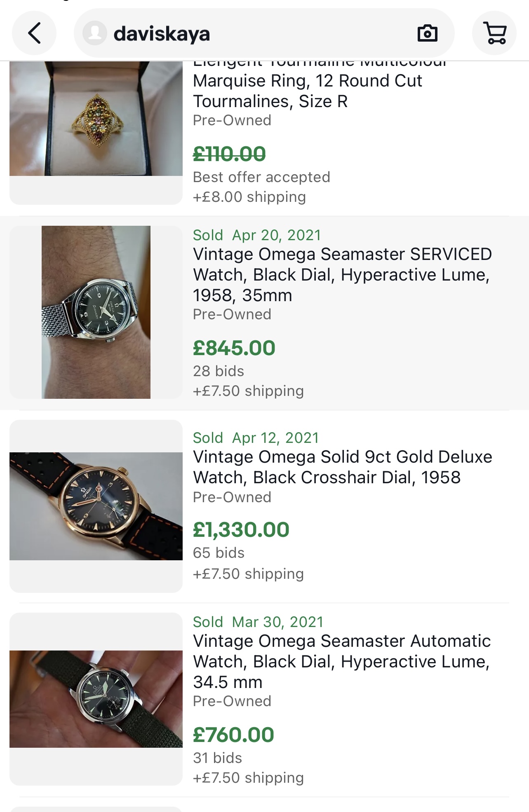View the 9ct Gold Deluxe watch image
Screen dimensions: 529x812
pos(96,506)
